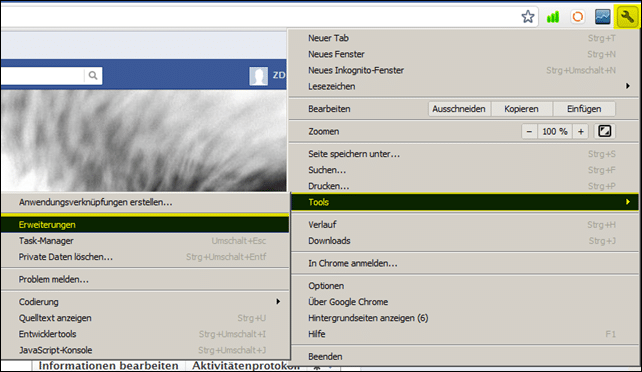
Task: Open Optionen from the menu
Action: click(x=464, y=286)
